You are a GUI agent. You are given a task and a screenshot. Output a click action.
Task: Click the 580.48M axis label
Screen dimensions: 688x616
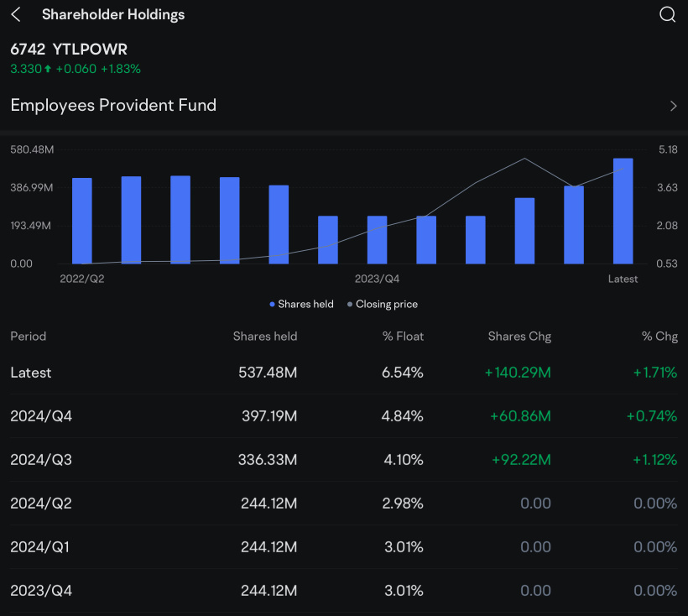click(32, 149)
